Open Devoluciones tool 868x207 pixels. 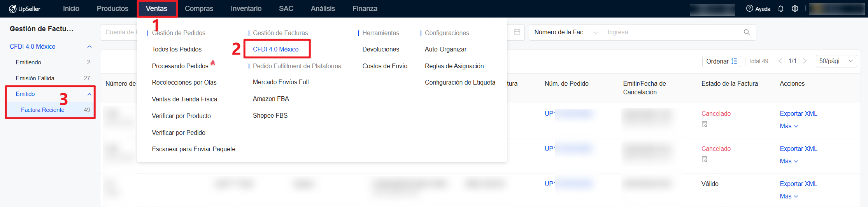[381, 50]
